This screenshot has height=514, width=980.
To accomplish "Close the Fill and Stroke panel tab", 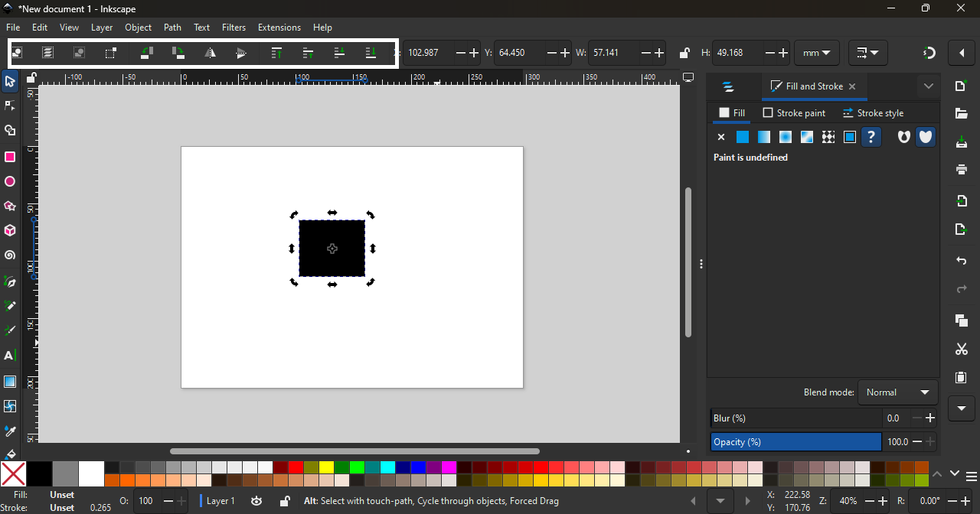I will coord(852,87).
